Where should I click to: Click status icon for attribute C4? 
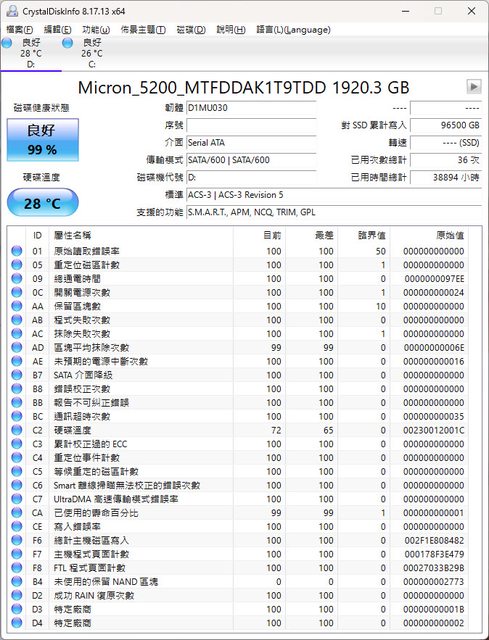click(x=17, y=458)
